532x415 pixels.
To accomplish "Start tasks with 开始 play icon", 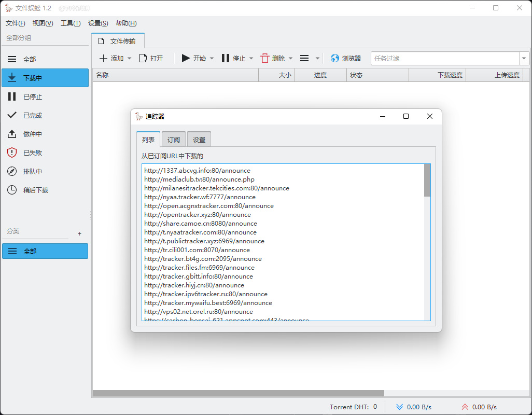I will coord(186,59).
